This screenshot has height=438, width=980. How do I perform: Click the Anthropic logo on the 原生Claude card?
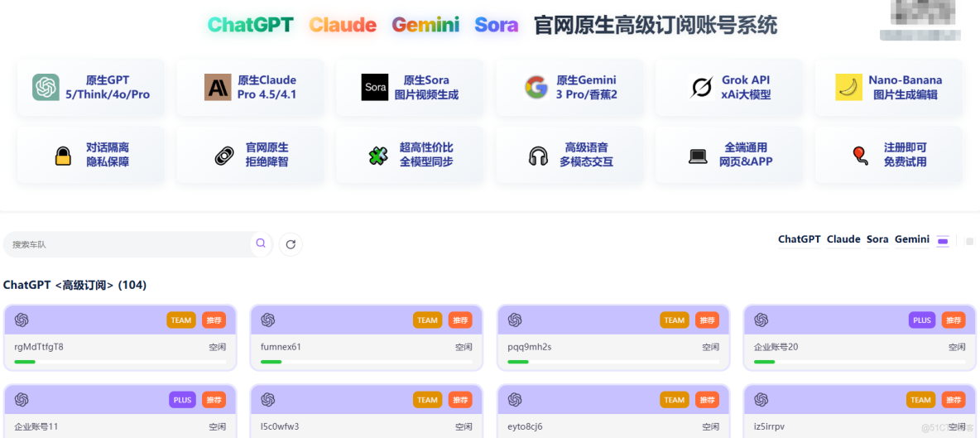[x=218, y=88]
